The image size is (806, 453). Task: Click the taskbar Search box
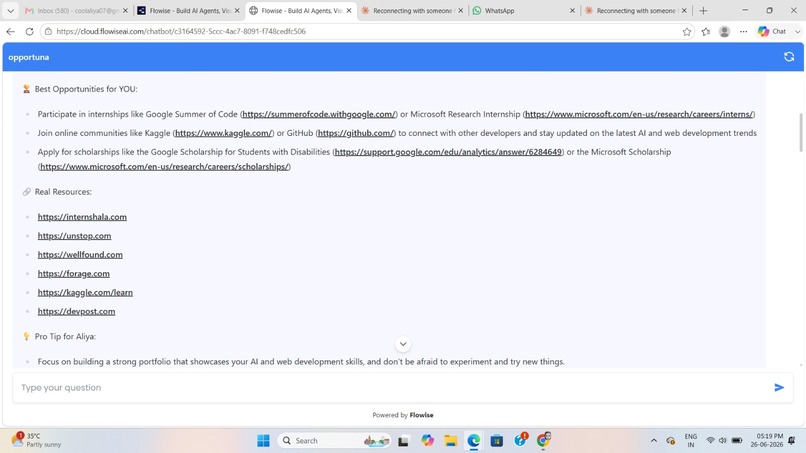coord(334,441)
